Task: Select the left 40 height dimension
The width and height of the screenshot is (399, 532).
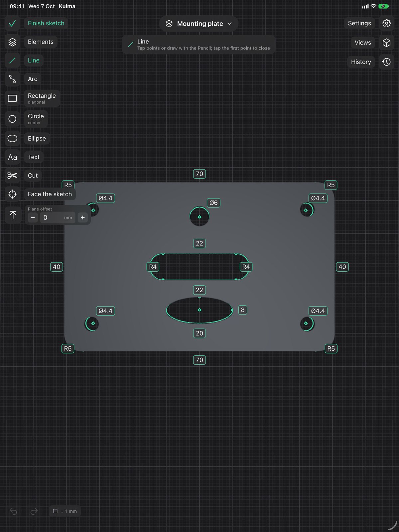Action: click(x=57, y=267)
